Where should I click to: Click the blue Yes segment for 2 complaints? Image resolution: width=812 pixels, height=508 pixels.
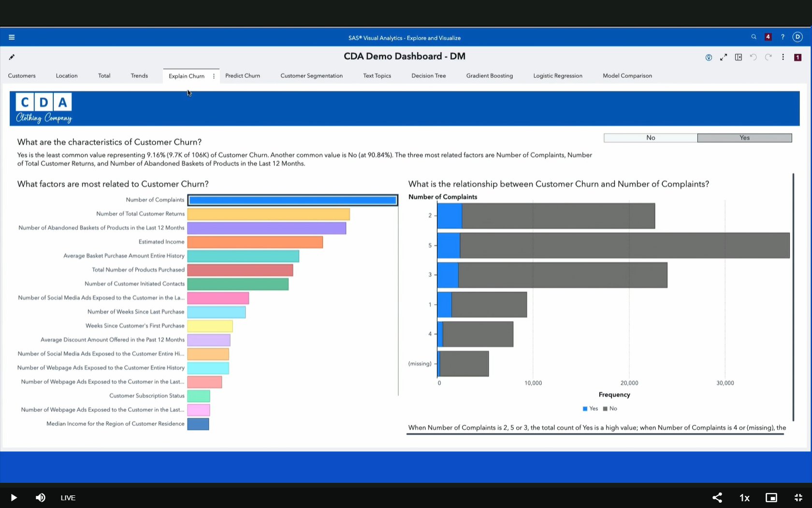(449, 216)
